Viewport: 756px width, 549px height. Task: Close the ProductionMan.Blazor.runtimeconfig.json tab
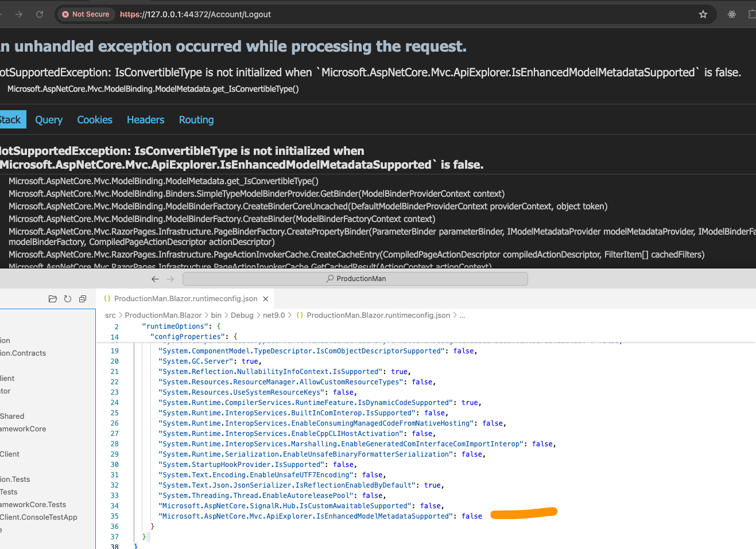(x=266, y=299)
